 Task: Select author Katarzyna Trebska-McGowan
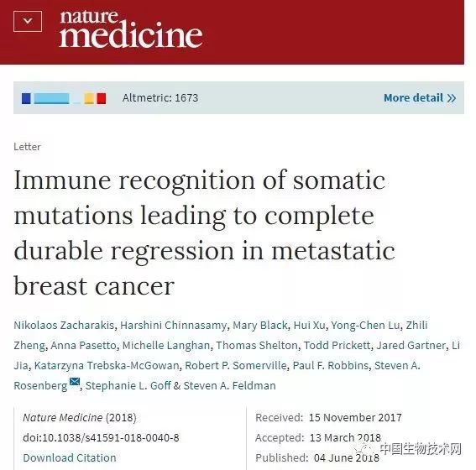(x=107, y=366)
